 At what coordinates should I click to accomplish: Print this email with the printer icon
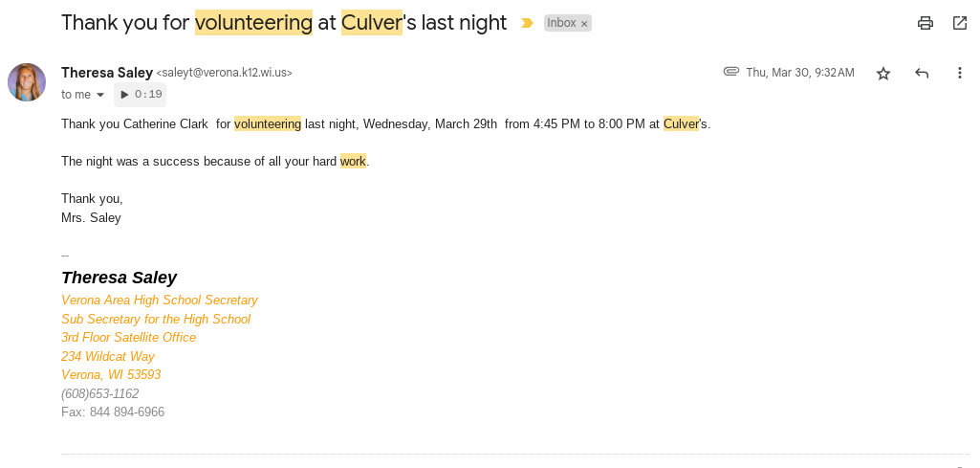[925, 23]
